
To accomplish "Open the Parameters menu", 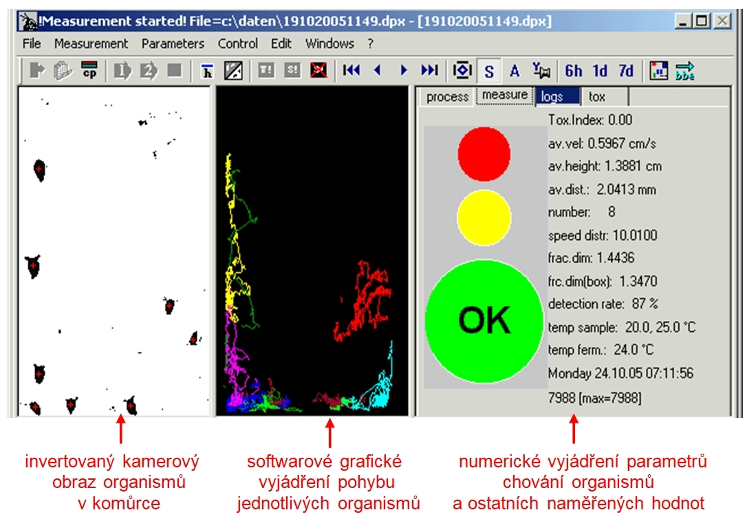I will pyautogui.click(x=173, y=43).
